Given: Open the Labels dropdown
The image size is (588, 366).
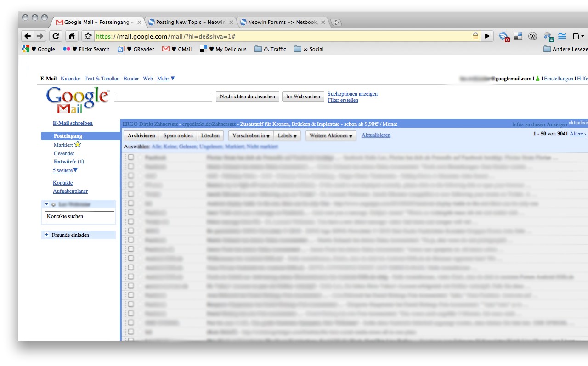Looking at the screenshot, I should tap(287, 135).
